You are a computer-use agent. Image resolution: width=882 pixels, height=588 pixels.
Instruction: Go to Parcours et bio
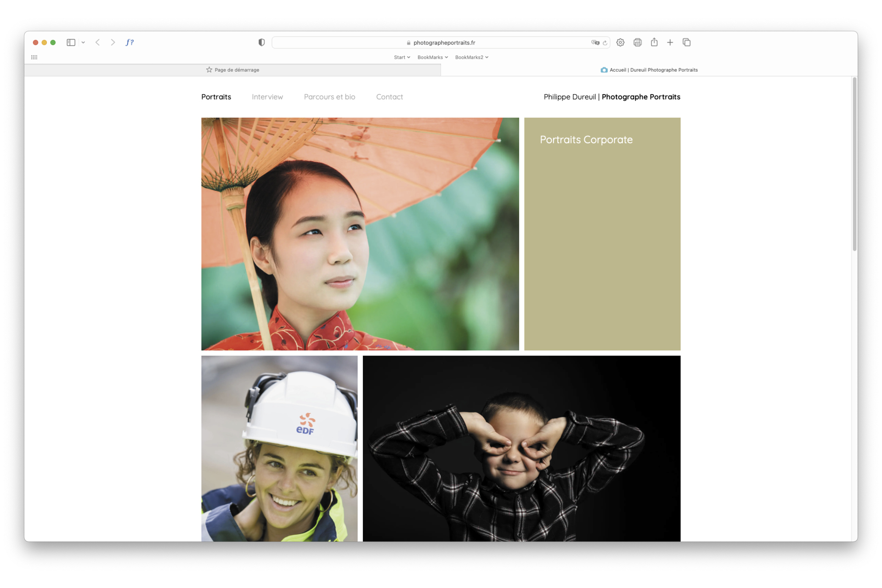pyautogui.click(x=329, y=97)
